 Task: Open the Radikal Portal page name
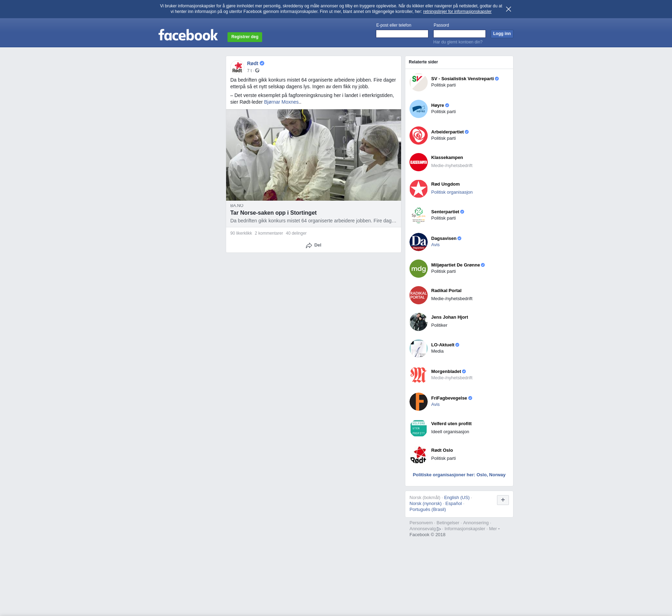(446, 291)
